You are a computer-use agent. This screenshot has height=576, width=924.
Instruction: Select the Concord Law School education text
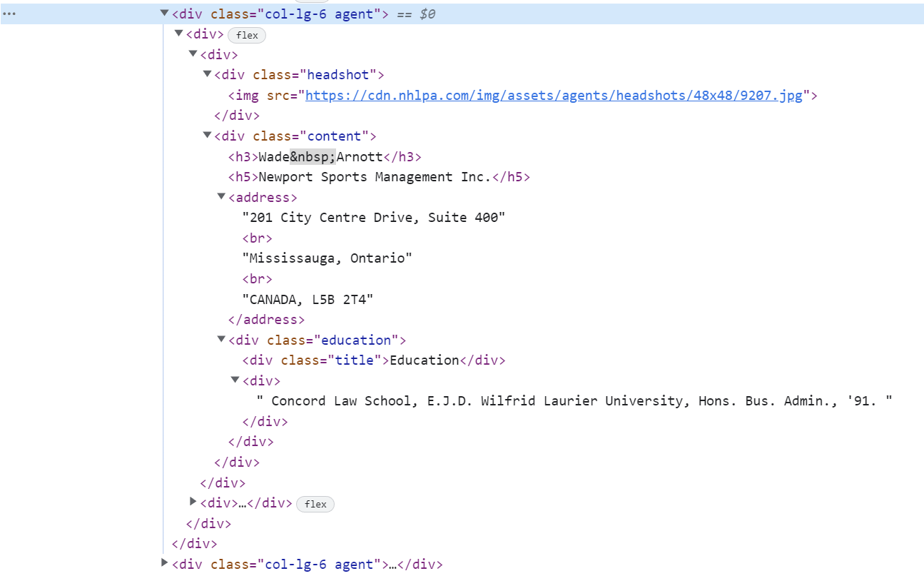tap(574, 401)
